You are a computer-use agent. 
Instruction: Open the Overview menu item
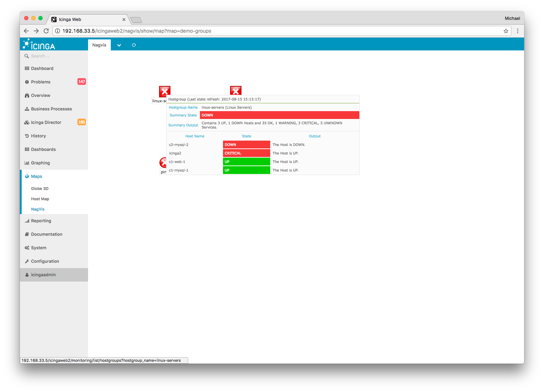54,96
